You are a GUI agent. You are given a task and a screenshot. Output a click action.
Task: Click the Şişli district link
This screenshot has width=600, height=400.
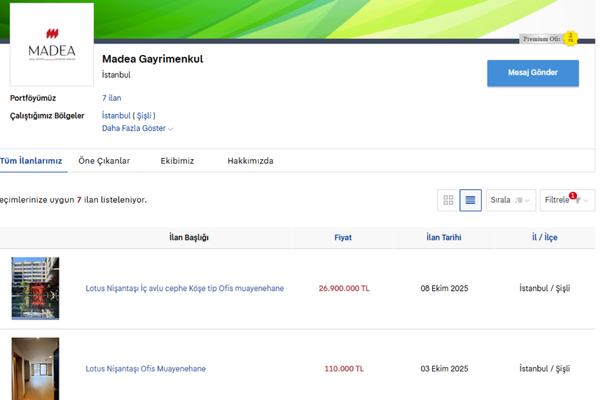[145, 116]
